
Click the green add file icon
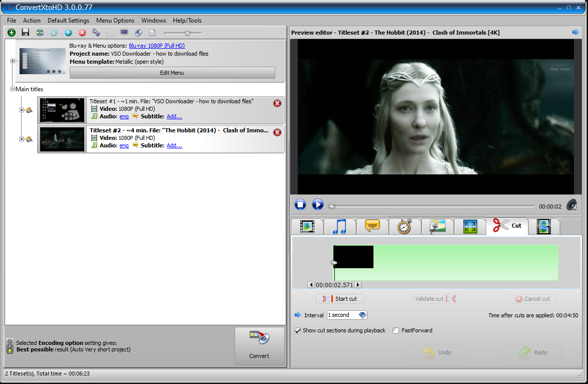[12, 33]
